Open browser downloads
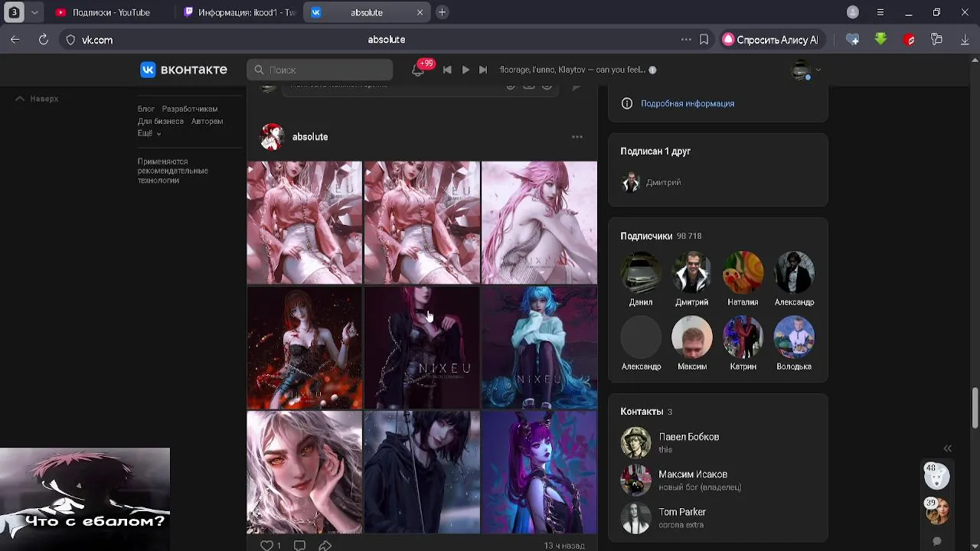The image size is (980, 551). point(965,40)
